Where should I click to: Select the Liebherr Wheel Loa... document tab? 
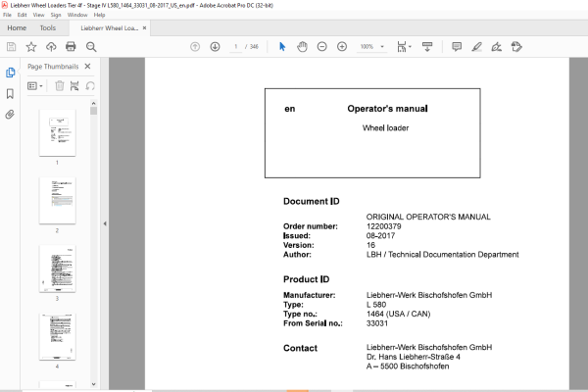pos(109,28)
